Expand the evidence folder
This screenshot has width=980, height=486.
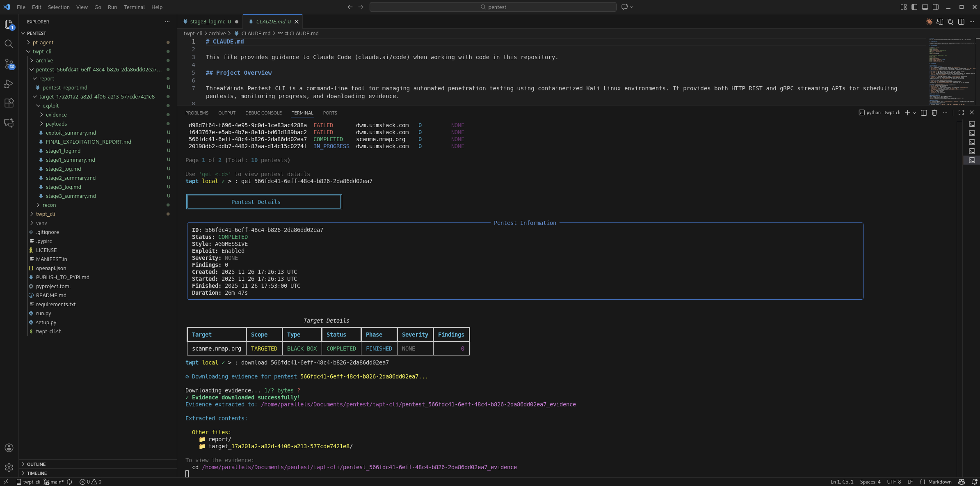click(x=56, y=115)
